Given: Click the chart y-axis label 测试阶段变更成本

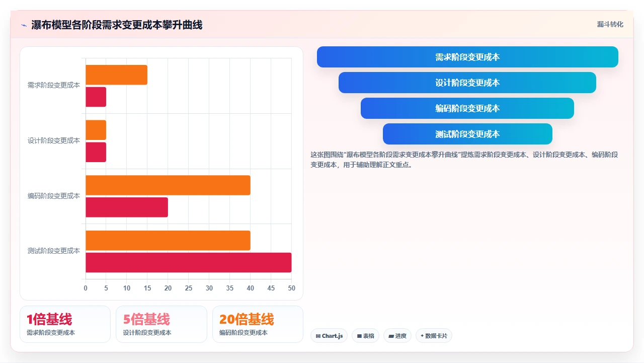Looking at the screenshot, I should [53, 251].
